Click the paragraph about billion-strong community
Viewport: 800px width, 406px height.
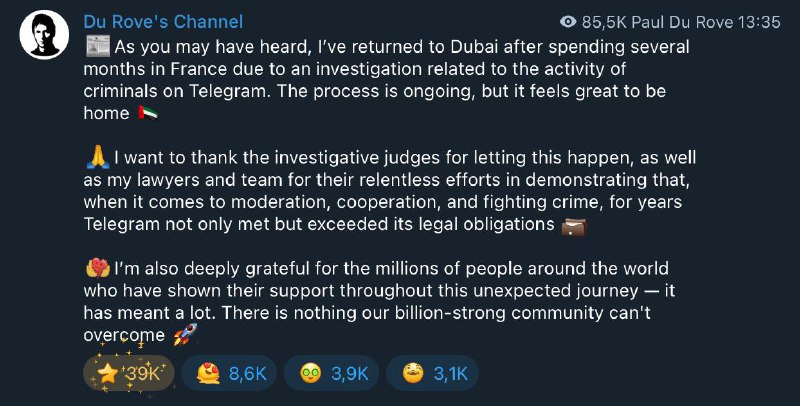tap(379, 301)
